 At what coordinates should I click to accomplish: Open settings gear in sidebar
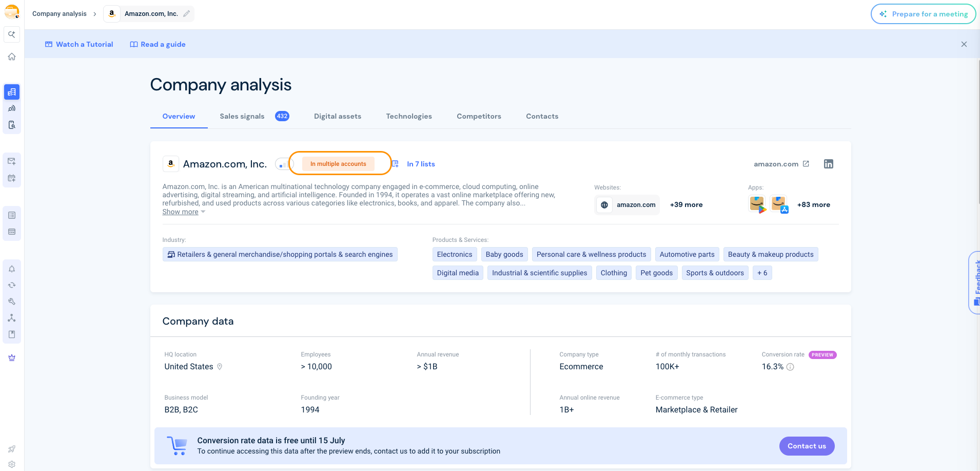12,464
